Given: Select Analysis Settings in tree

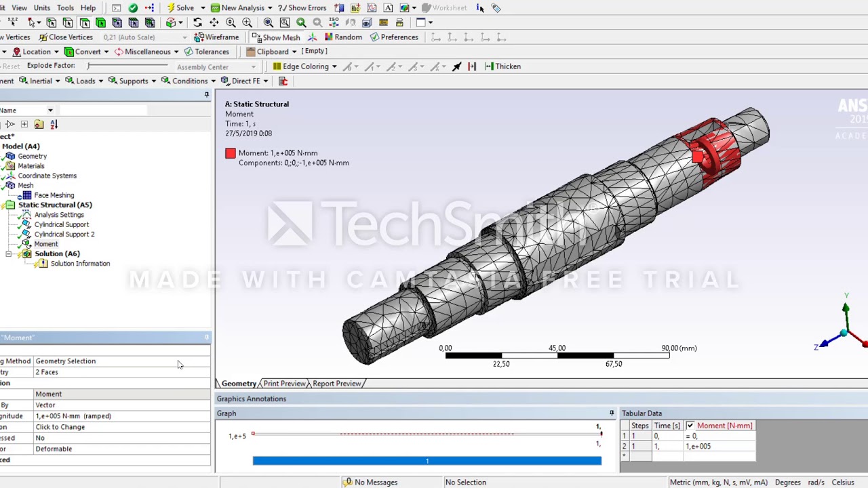Looking at the screenshot, I should pyautogui.click(x=59, y=215).
